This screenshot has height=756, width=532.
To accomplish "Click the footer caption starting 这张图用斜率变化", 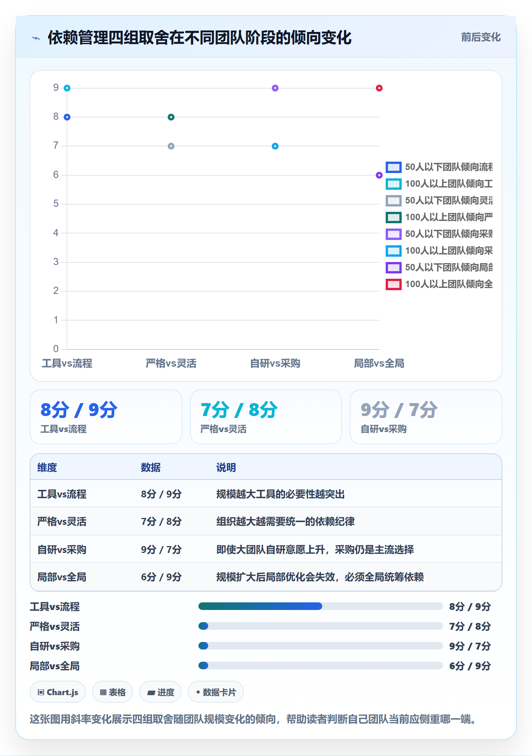I will 253,719.
